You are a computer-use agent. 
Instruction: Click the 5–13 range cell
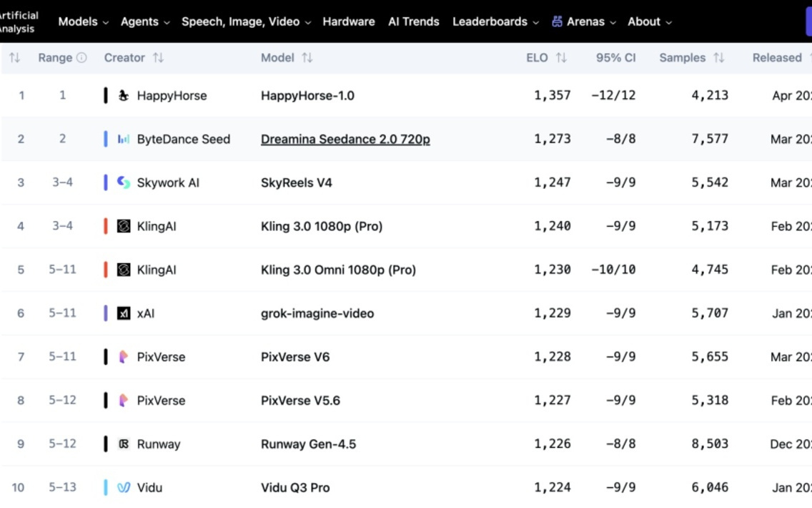coord(63,487)
